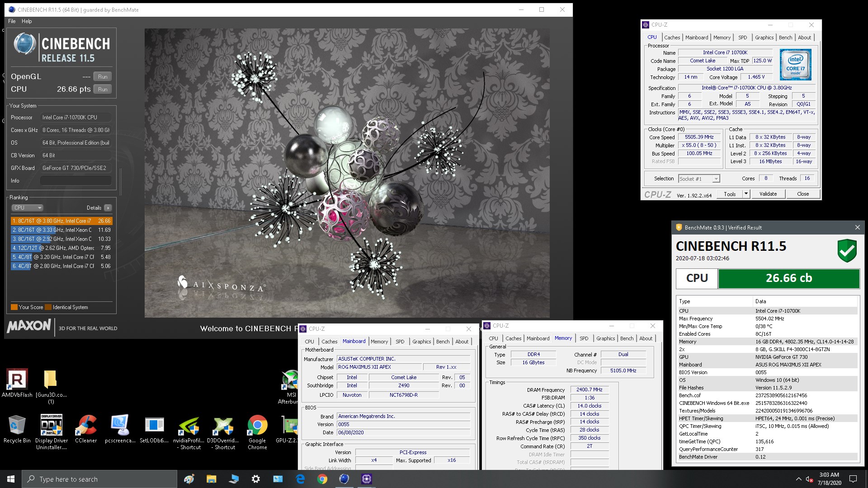868x488 pixels.
Task: Launch Display Driver Uninstaller shortcut
Action: point(52,432)
